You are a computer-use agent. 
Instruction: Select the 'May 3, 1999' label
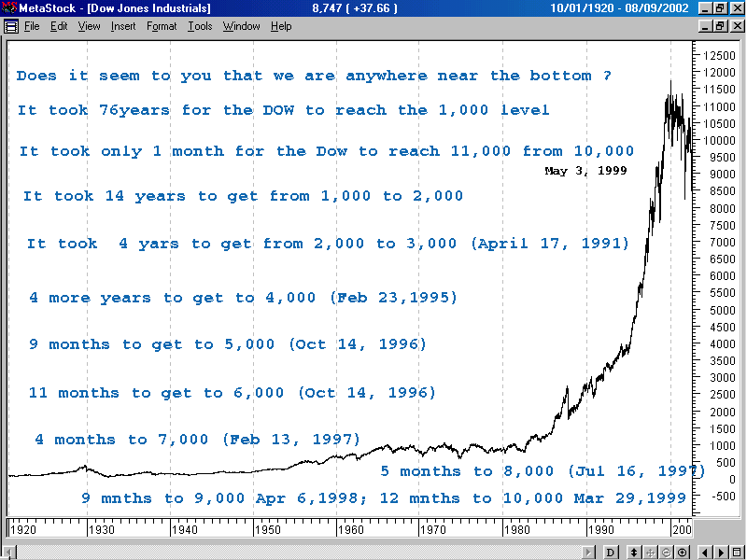point(586,171)
